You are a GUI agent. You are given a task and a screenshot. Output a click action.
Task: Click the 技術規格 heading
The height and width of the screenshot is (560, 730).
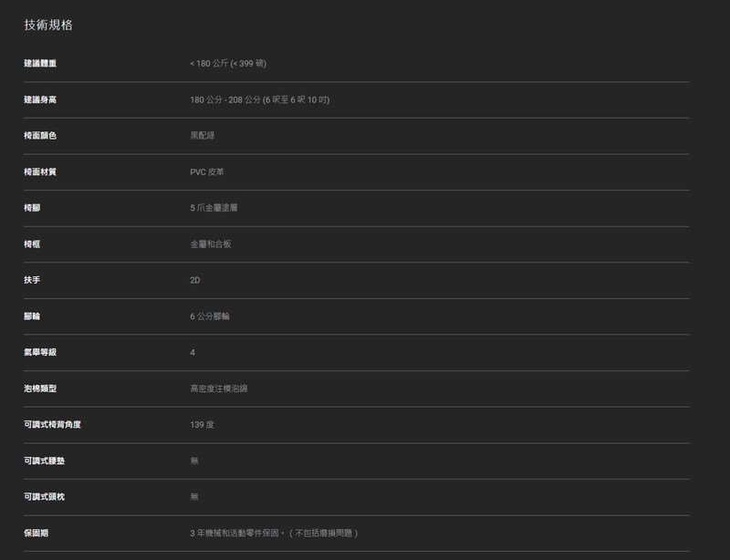[x=48, y=25]
